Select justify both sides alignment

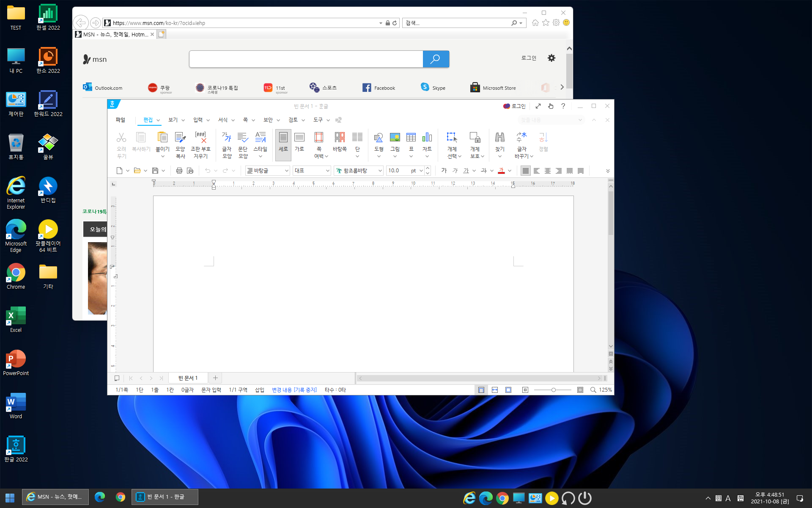coord(525,171)
